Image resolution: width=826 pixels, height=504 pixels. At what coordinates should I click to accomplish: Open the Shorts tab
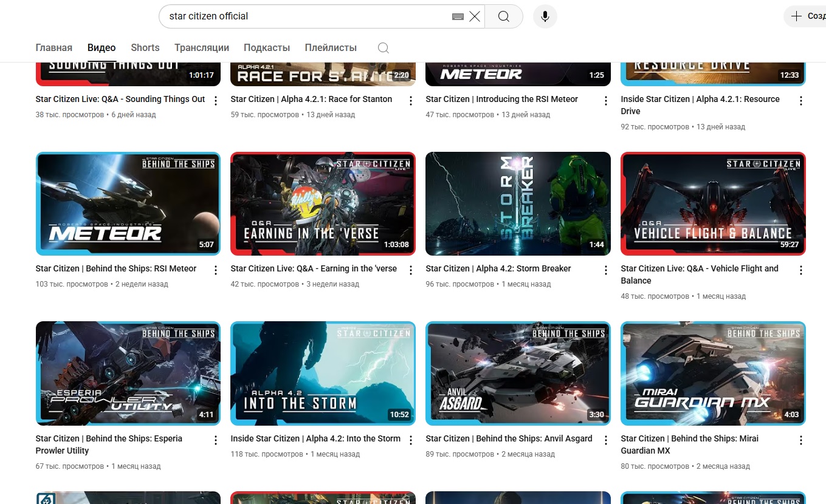click(145, 47)
